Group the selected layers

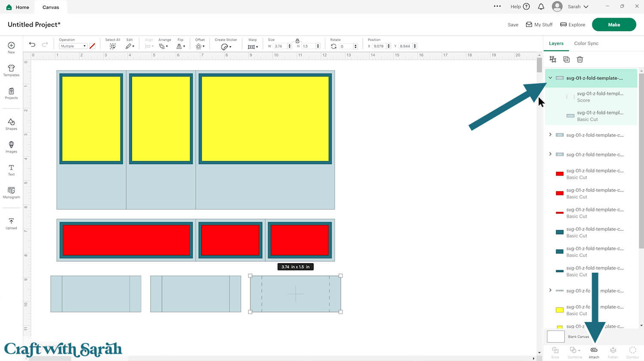tap(553, 60)
